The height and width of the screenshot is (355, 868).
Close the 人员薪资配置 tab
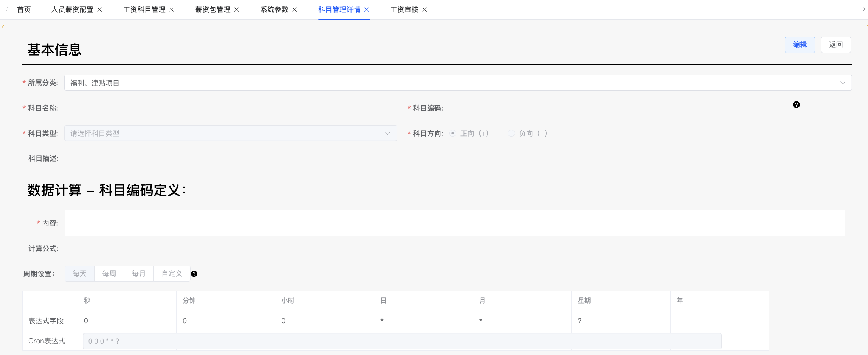click(100, 9)
